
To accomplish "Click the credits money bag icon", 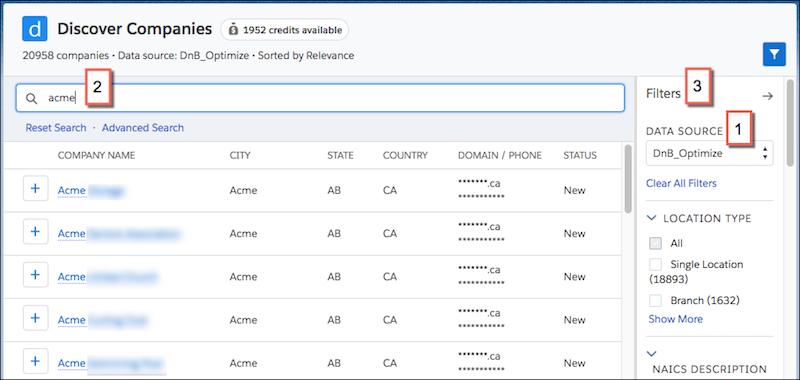I will pos(233,30).
